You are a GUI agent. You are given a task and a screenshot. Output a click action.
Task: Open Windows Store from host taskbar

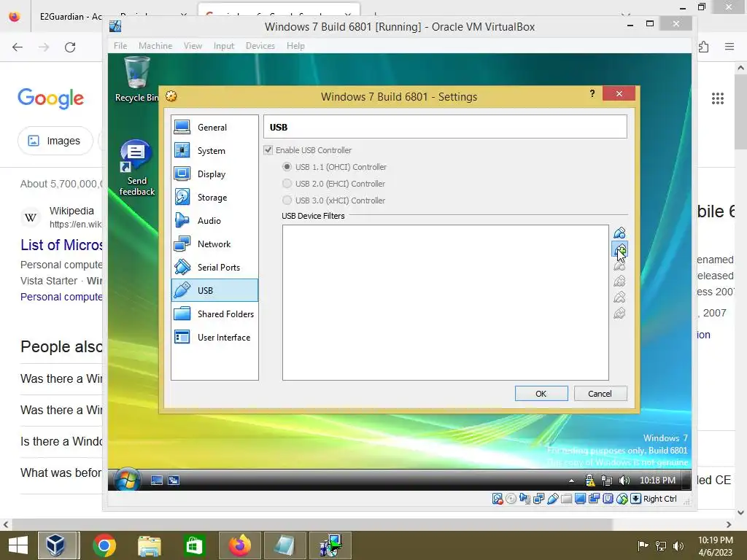(x=194, y=545)
